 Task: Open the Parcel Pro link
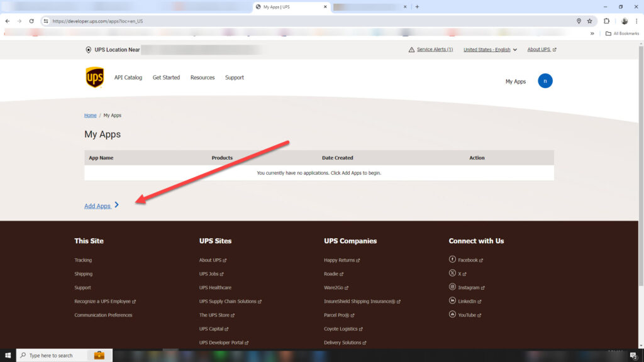pyautogui.click(x=339, y=315)
